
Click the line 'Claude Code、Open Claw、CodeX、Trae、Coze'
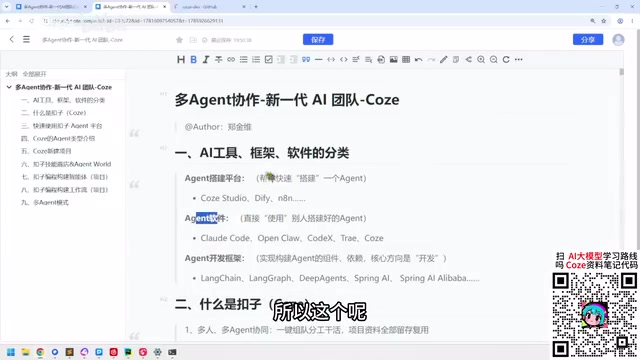[292, 238]
